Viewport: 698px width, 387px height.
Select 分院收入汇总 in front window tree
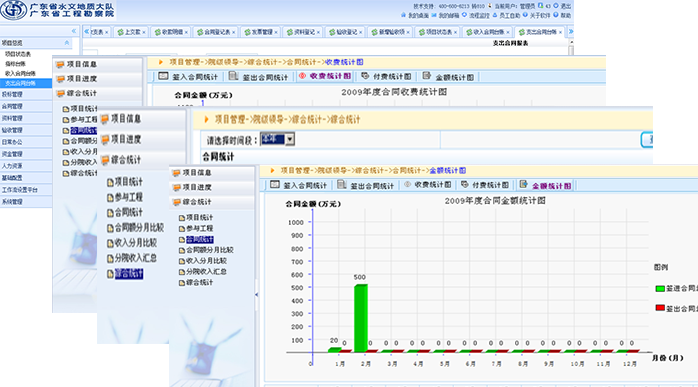(206, 272)
